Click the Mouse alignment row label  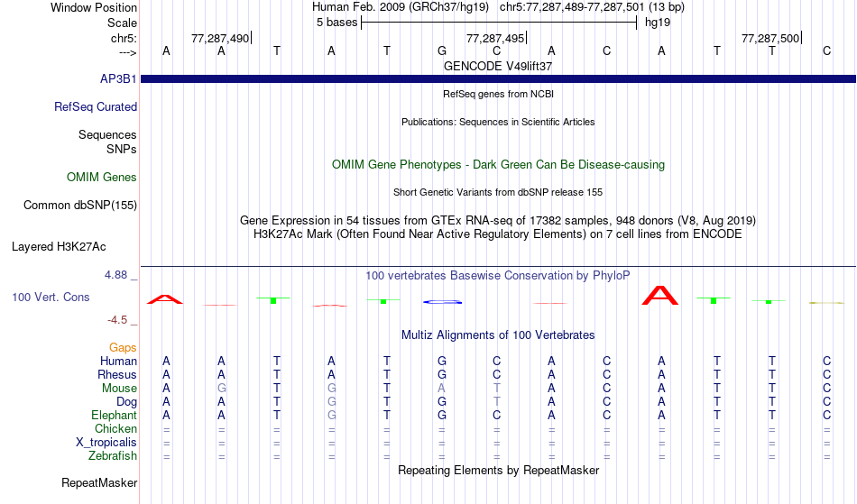(119, 389)
